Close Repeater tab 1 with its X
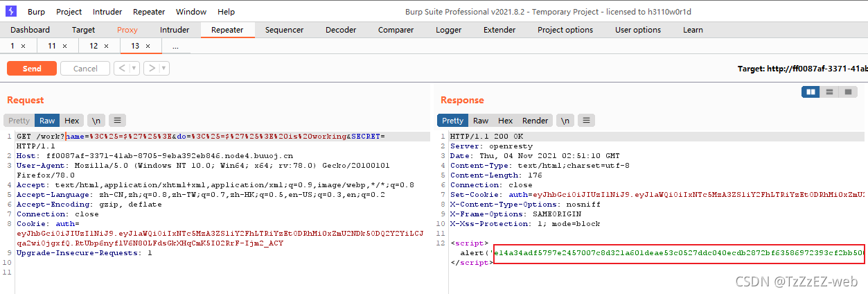868x294 pixels. (x=23, y=46)
